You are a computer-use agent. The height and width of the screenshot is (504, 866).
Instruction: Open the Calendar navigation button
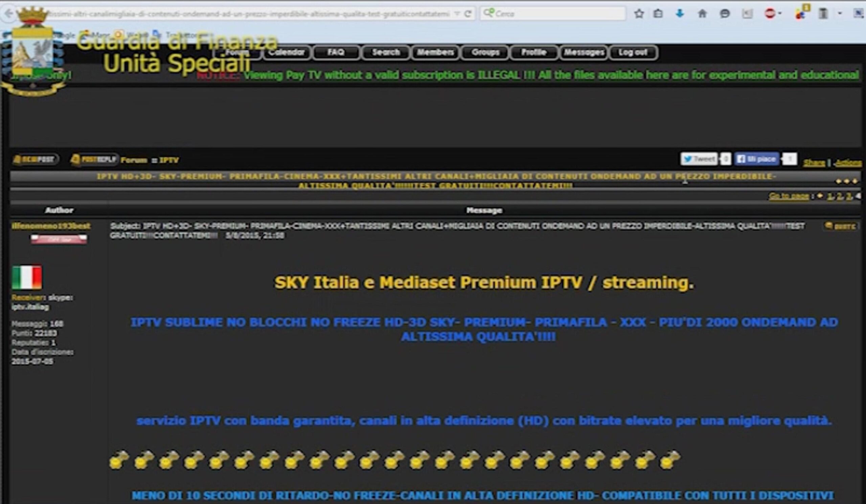tap(287, 52)
